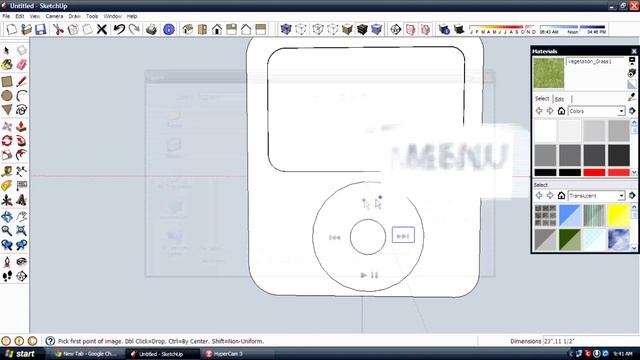Toggle X-ray face style
The height and width of the screenshot is (360, 640).
tap(286, 29)
